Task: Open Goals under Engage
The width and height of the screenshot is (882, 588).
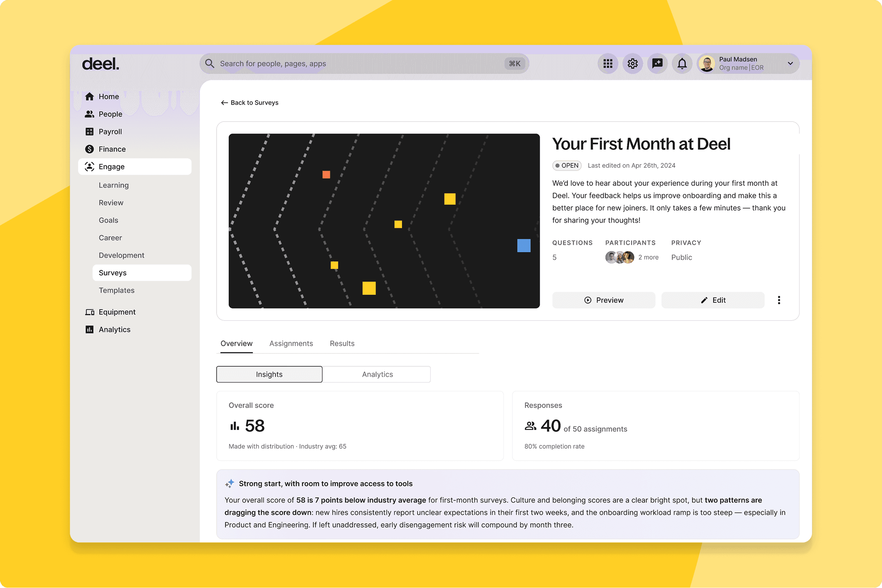Action: click(108, 220)
